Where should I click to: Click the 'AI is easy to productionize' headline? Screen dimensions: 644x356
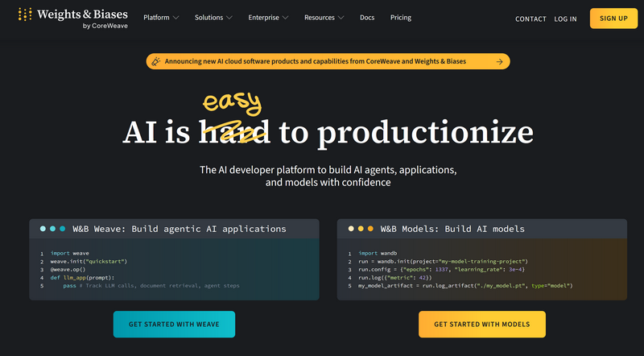click(328, 122)
